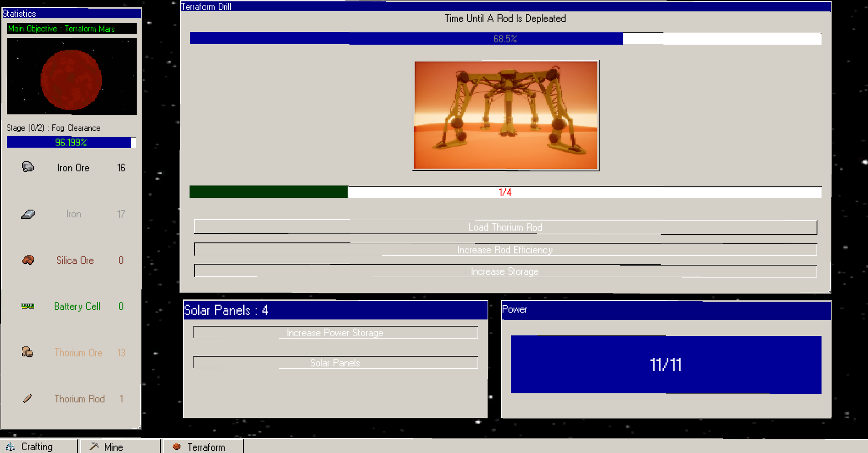Click the 1/4 rod storage bar
Image resolution: width=868 pixels, height=453 pixels.
click(x=505, y=192)
